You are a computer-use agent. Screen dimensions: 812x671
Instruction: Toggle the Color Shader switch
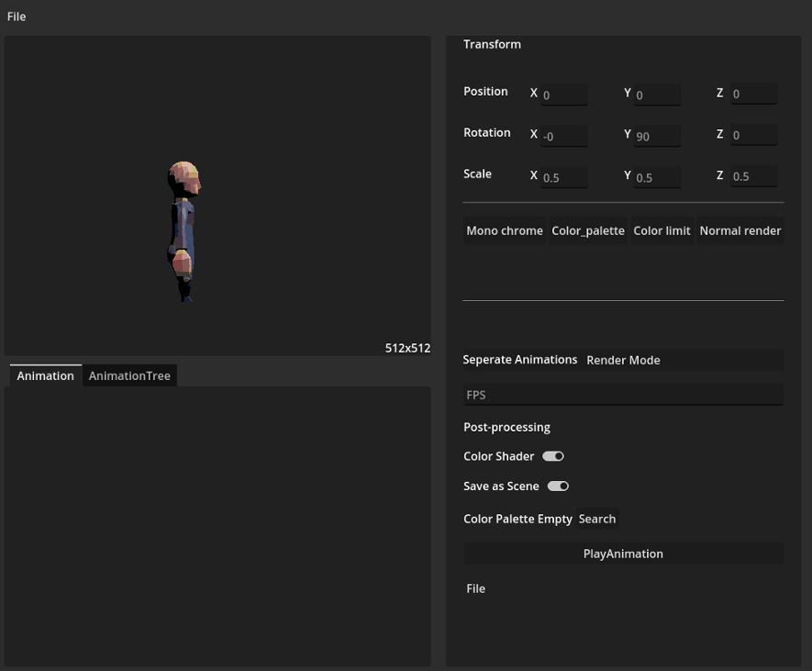pos(554,455)
